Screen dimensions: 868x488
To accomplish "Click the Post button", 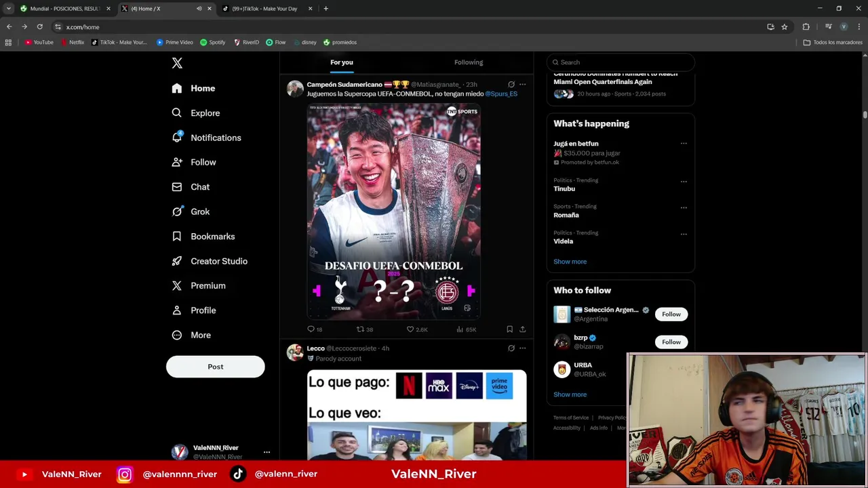I will pos(215,367).
